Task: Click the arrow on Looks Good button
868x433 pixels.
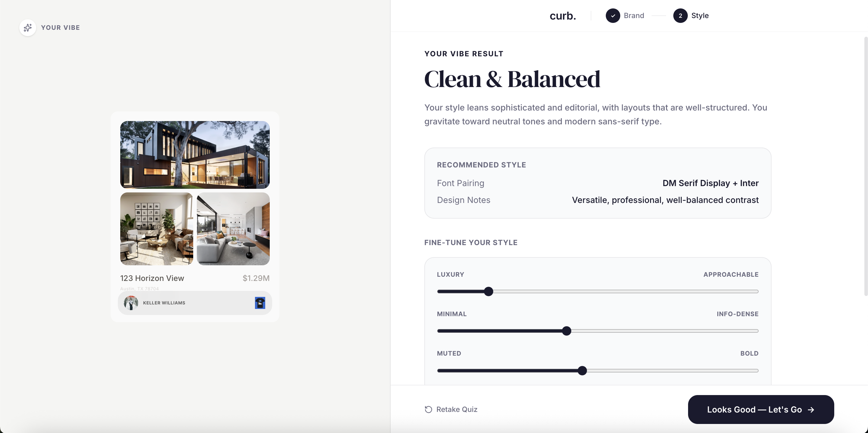Action: pos(811,410)
